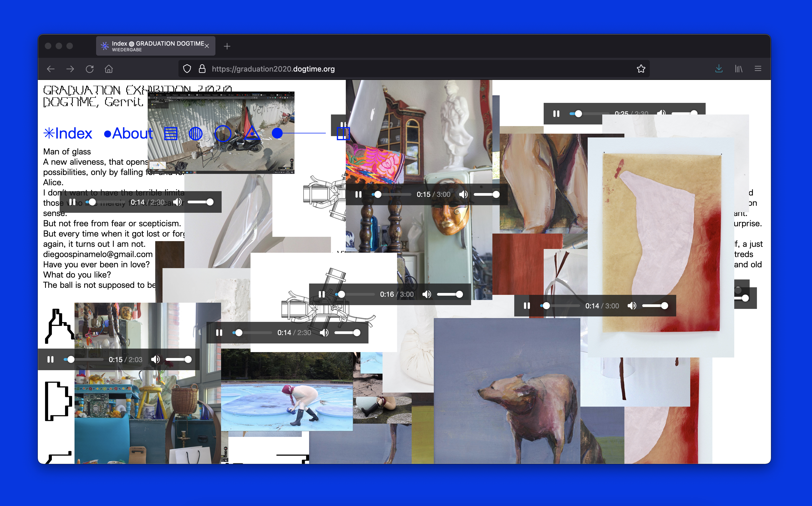This screenshot has height=506, width=812.
Task: Open a new browser tab
Action: tap(227, 46)
